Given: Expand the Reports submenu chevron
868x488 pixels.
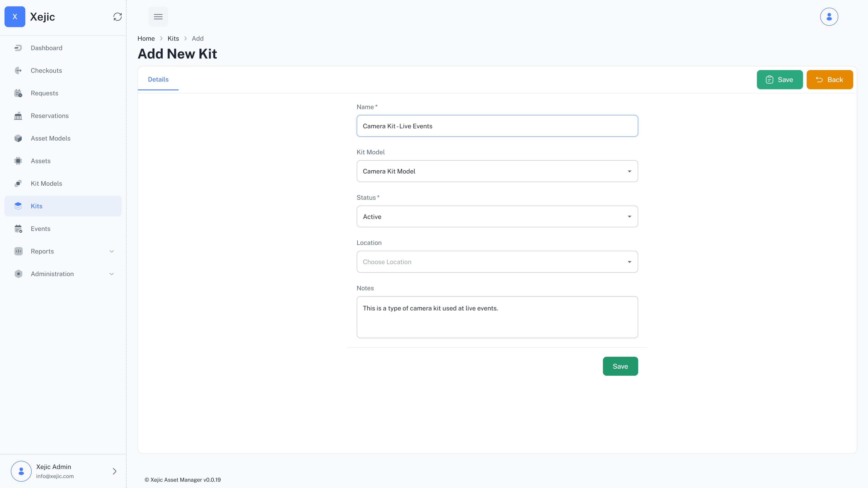Looking at the screenshot, I should tap(111, 251).
